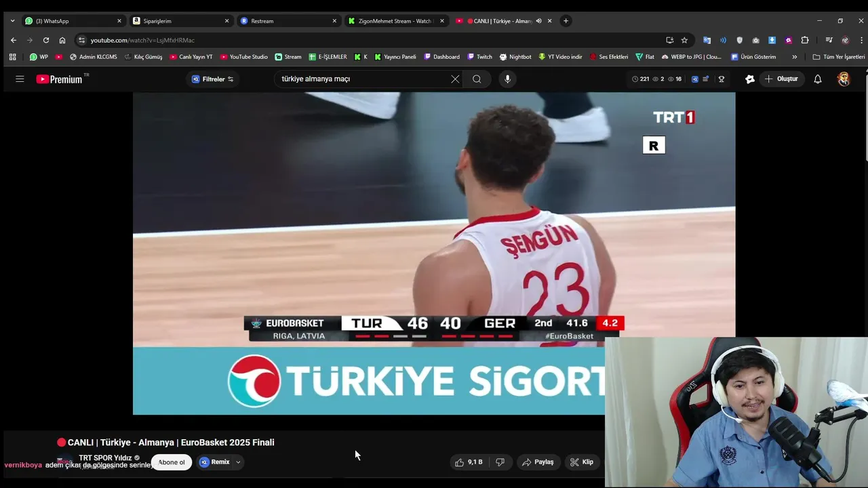The image size is (868, 488).
Task: Dislike the video with thumbs down
Action: click(x=500, y=462)
